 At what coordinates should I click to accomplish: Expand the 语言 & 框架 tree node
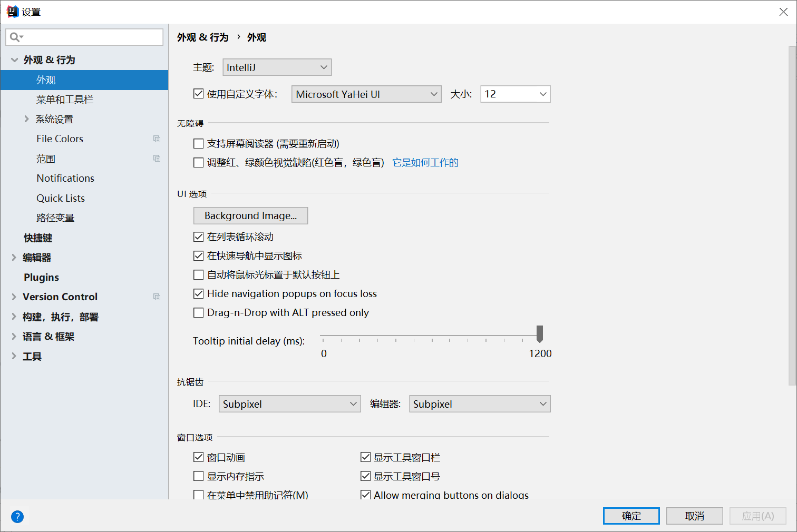[14, 337]
